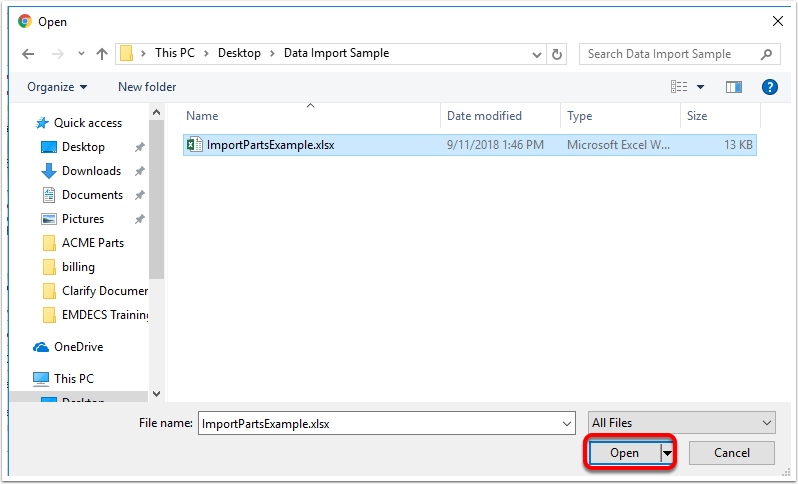Screen dimensions: 798x484
Task: Open more view options dropdown
Action: click(x=700, y=87)
